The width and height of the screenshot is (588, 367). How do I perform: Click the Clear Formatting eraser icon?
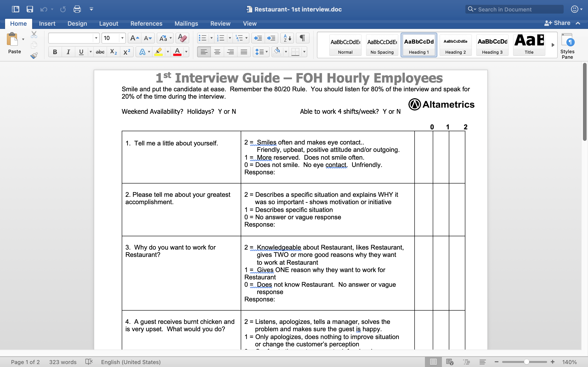pyautogui.click(x=182, y=38)
